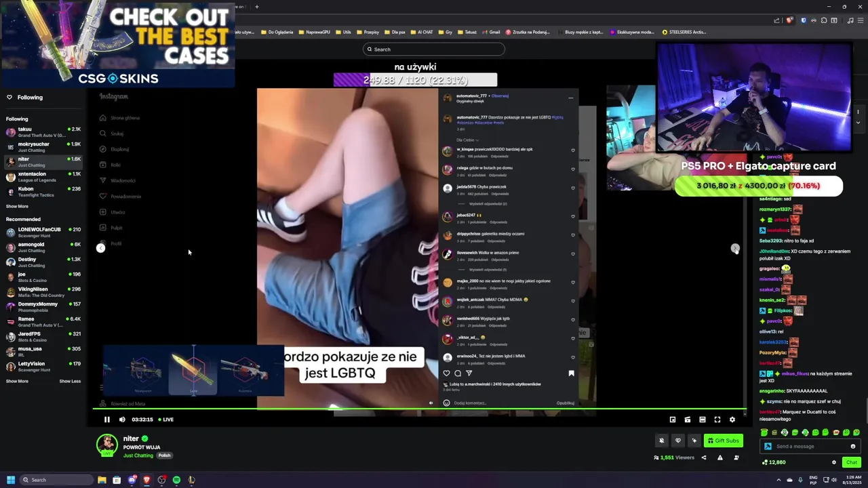The image size is (868, 488).
Task: Click the 12,860 channel points counter
Action: tap(774, 462)
